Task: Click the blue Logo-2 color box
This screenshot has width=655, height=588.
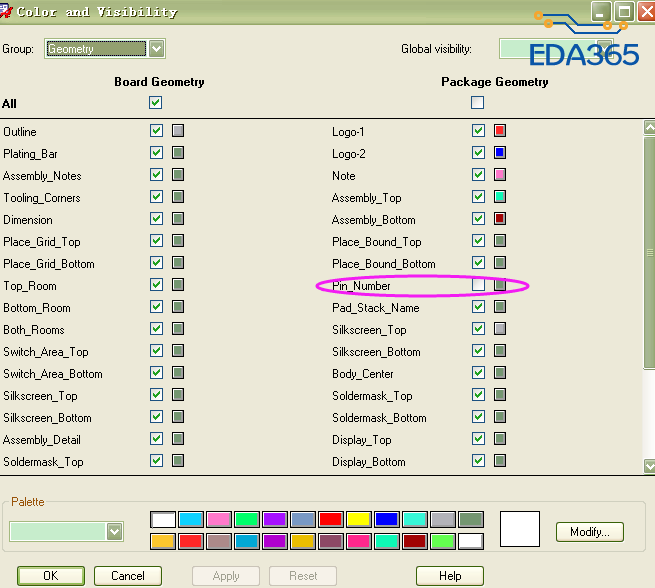Action: (x=500, y=153)
